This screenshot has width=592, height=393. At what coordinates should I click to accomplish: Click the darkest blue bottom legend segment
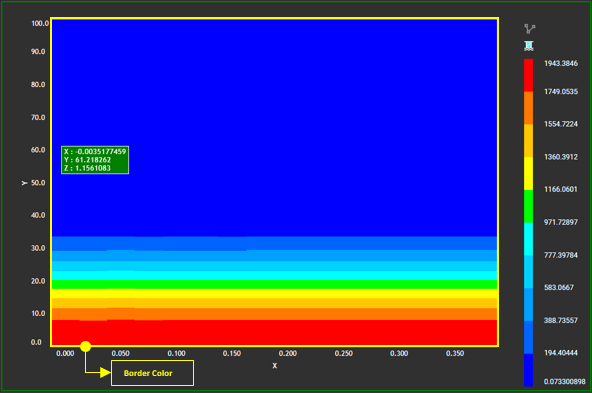pos(529,370)
